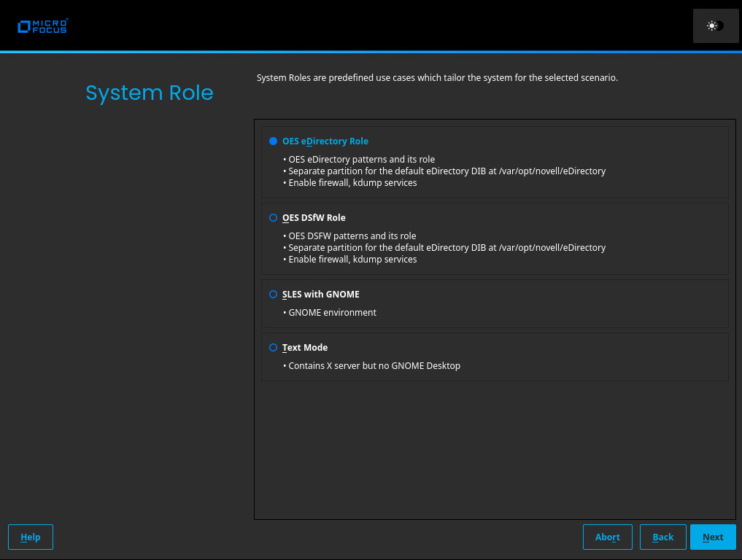Click the OES DSFW patterns bullet line
This screenshot has height=560, width=742.
(x=352, y=236)
